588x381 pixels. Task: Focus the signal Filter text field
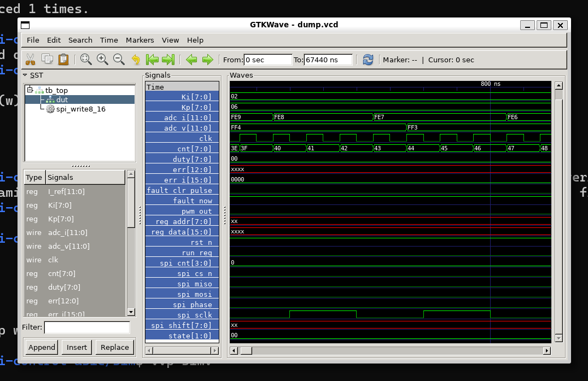(x=87, y=327)
